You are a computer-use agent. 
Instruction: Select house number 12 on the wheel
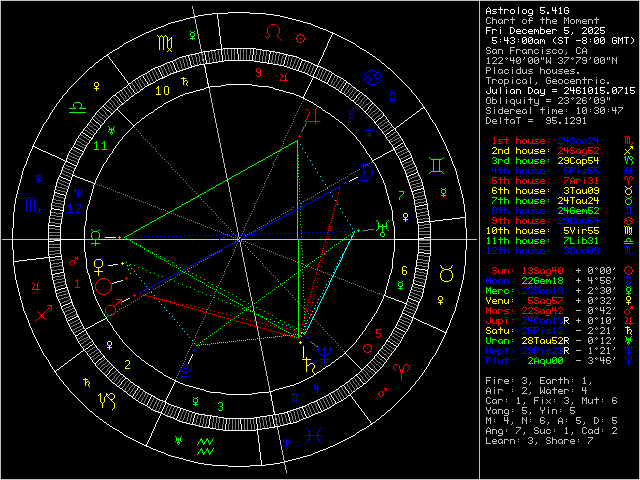point(74,209)
